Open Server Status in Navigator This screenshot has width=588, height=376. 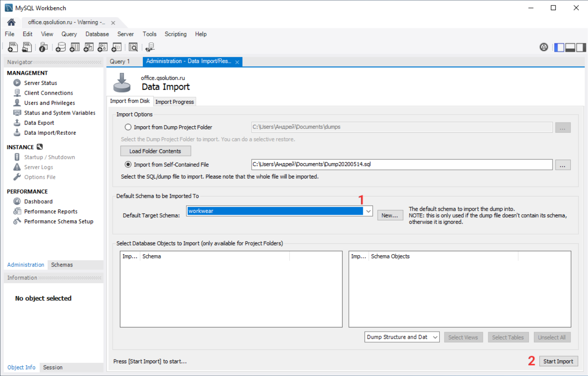pyautogui.click(x=41, y=83)
